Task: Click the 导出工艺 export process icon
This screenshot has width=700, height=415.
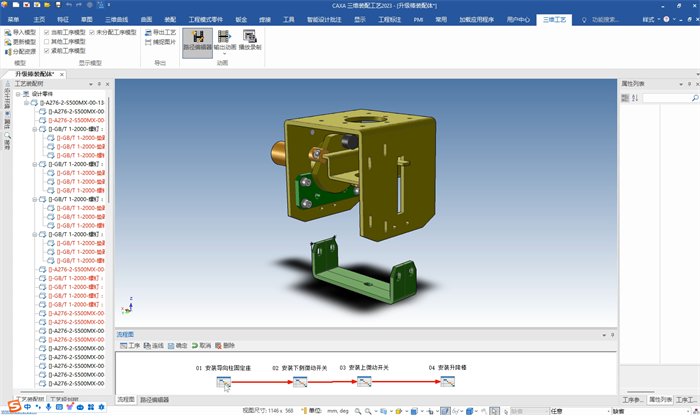Action: (x=148, y=32)
